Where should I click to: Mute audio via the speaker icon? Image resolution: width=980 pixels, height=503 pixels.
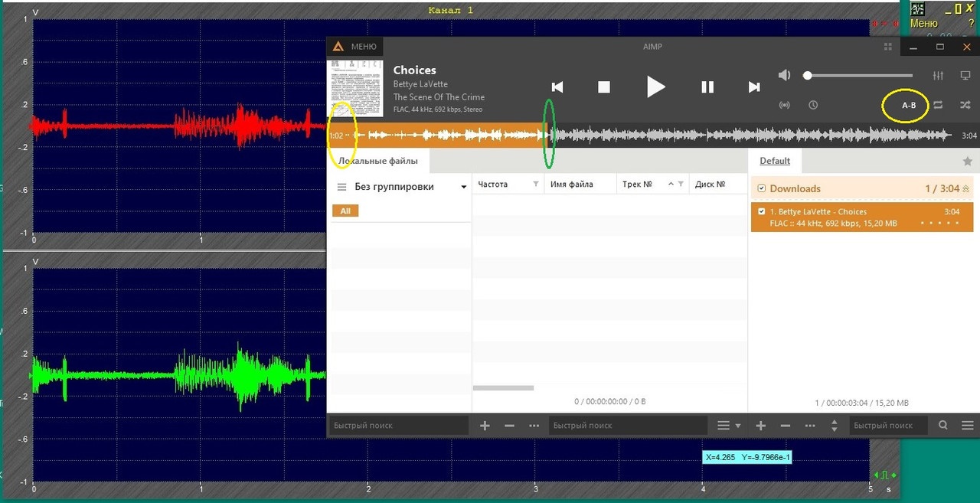pos(785,75)
